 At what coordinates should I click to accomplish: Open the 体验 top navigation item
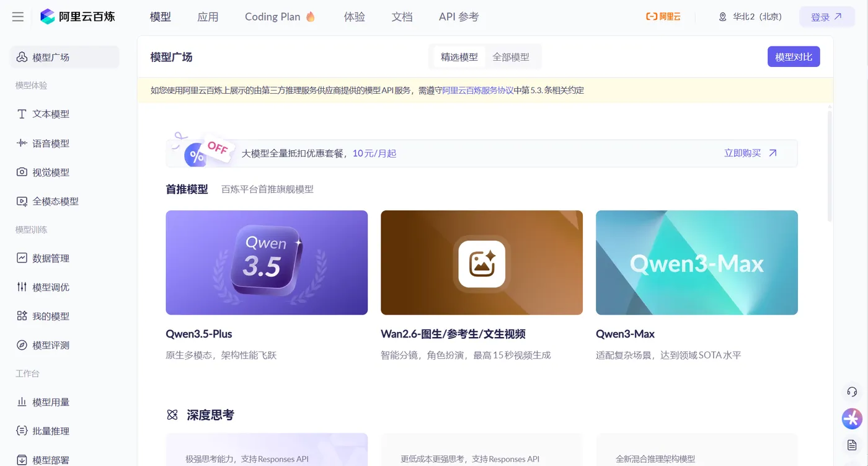point(355,17)
